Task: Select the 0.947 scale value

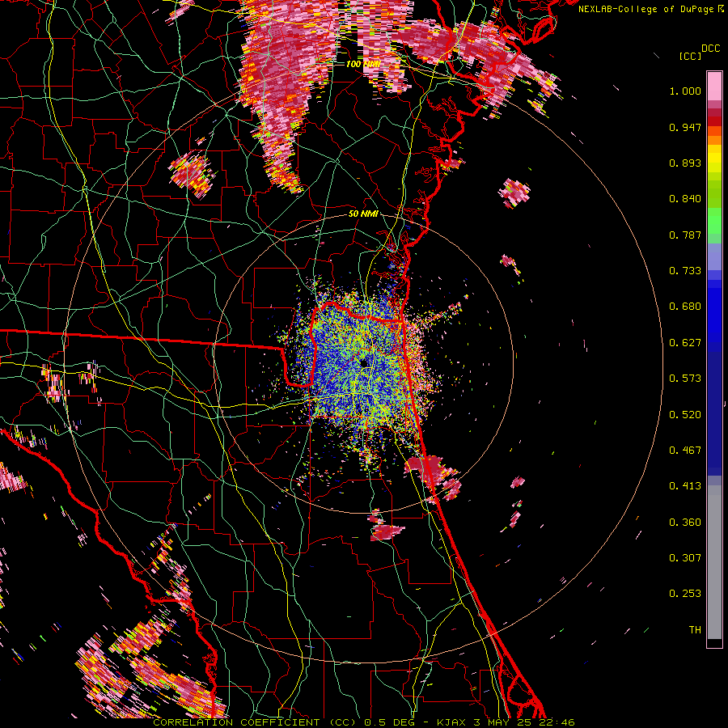Action: (x=685, y=127)
